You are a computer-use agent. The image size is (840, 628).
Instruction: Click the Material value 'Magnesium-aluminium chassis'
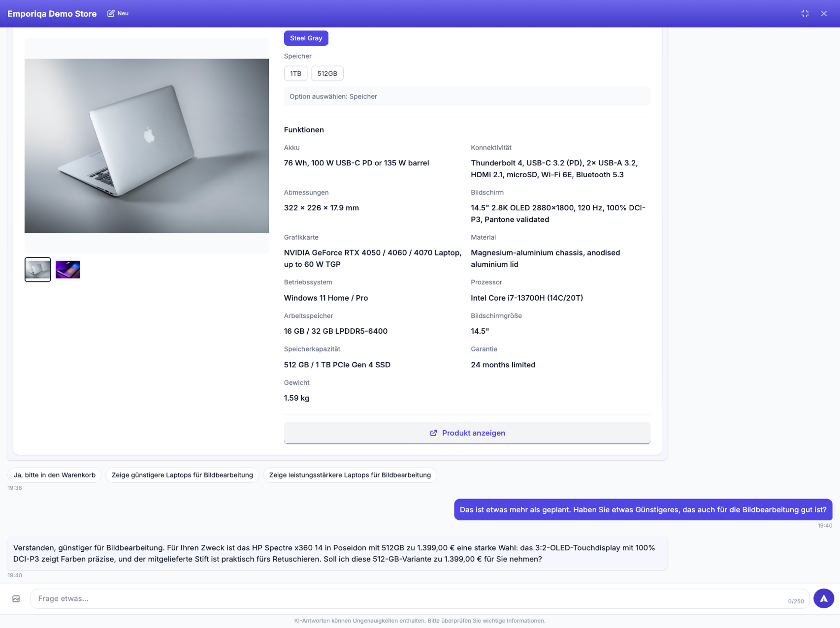click(545, 258)
